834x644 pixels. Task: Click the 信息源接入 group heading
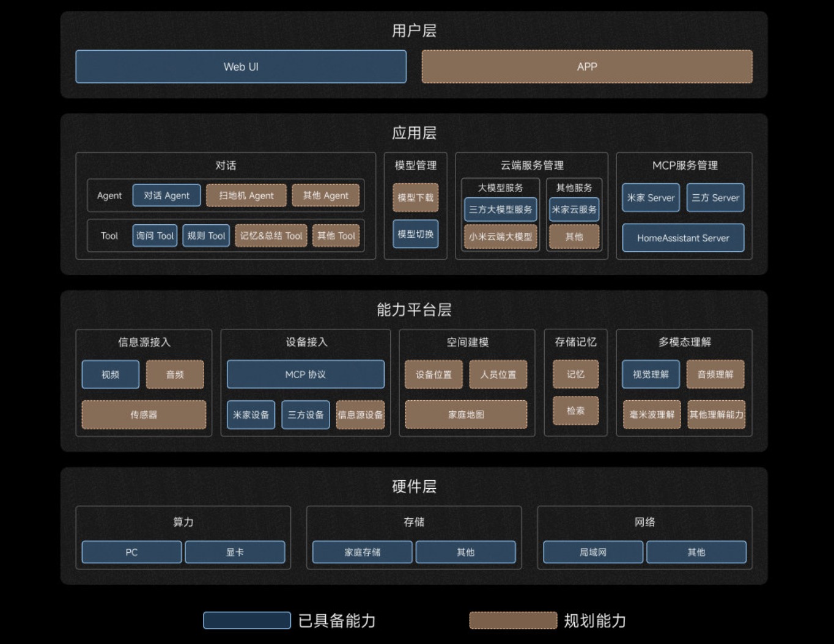(144, 342)
